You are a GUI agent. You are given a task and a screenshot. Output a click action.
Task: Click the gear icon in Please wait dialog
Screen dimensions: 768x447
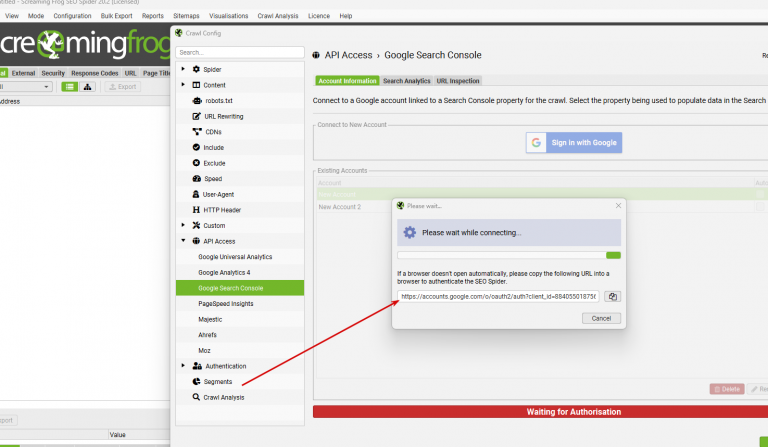(x=409, y=232)
